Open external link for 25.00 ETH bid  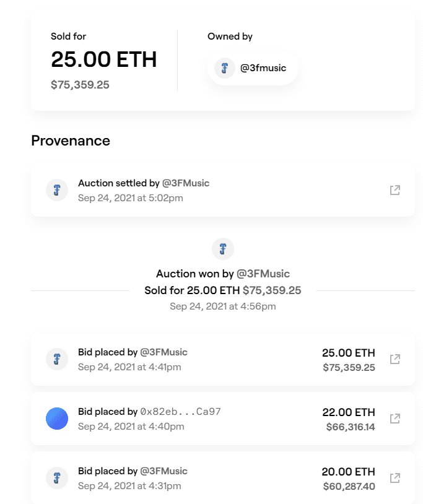395,359
